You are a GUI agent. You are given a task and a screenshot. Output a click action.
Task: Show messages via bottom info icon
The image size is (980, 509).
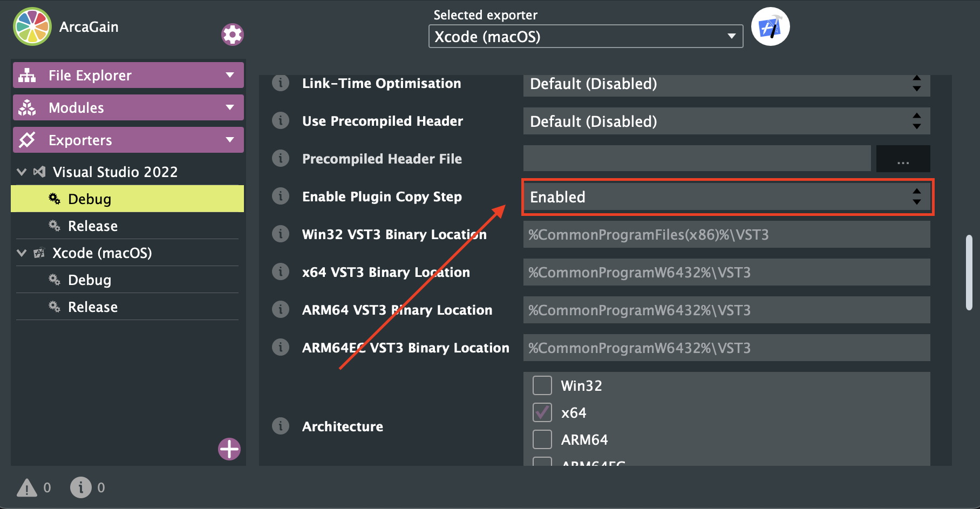click(81, 487)
